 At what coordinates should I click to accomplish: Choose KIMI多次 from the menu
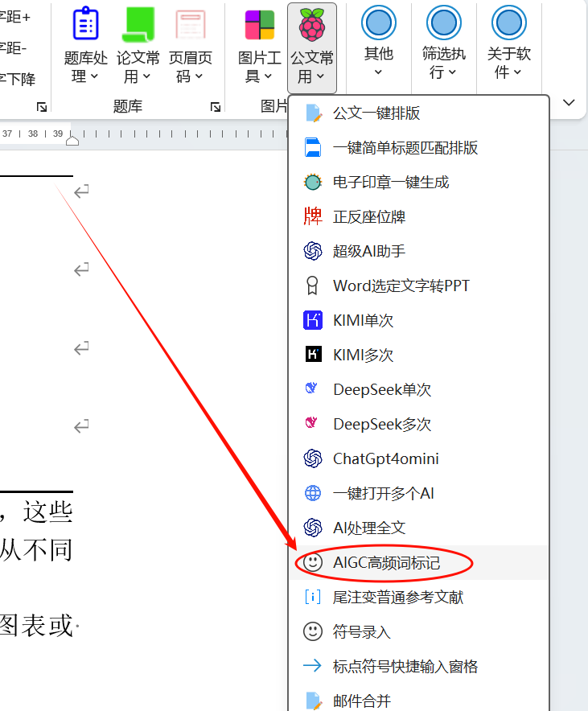point(418,355)
